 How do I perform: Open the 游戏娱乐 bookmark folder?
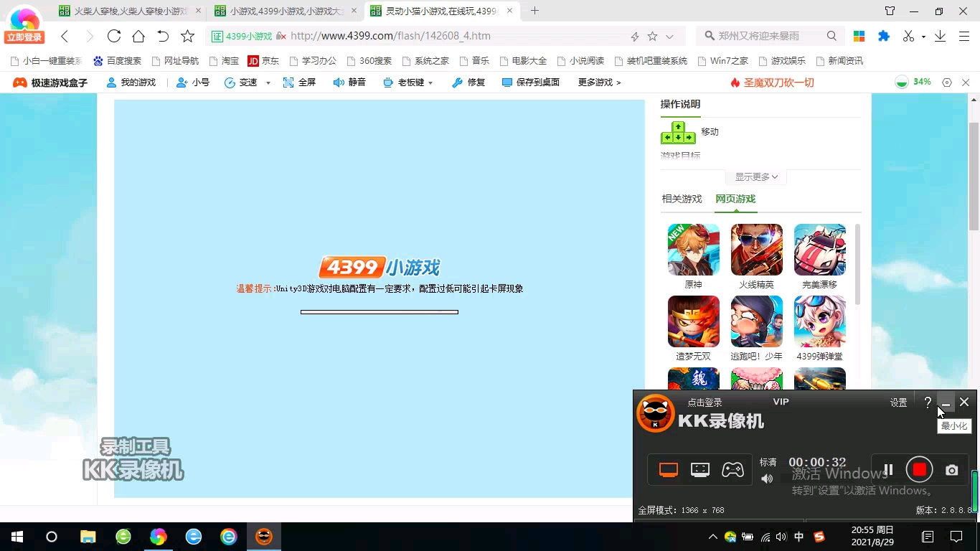(781, 61)
